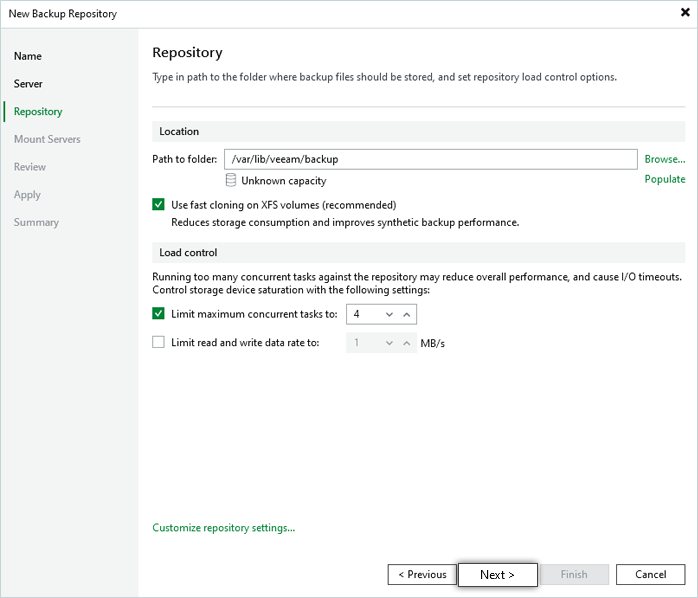Click the data rate down arrow
This screenshot has height=598, width=698.
coord(387,343)
